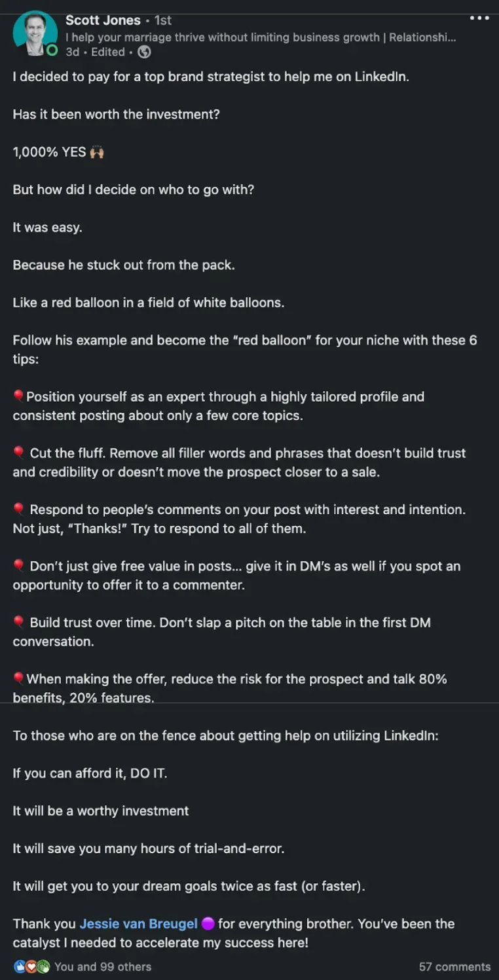This screenshot has height=980, width=499.
Task: Click Scott Jones' profile photo
Action: coord(35,33)
